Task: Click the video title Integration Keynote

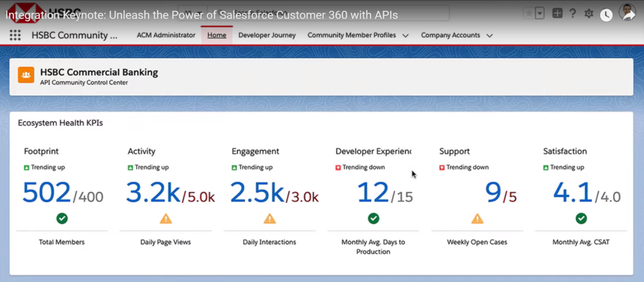Action: click(202, 16)
